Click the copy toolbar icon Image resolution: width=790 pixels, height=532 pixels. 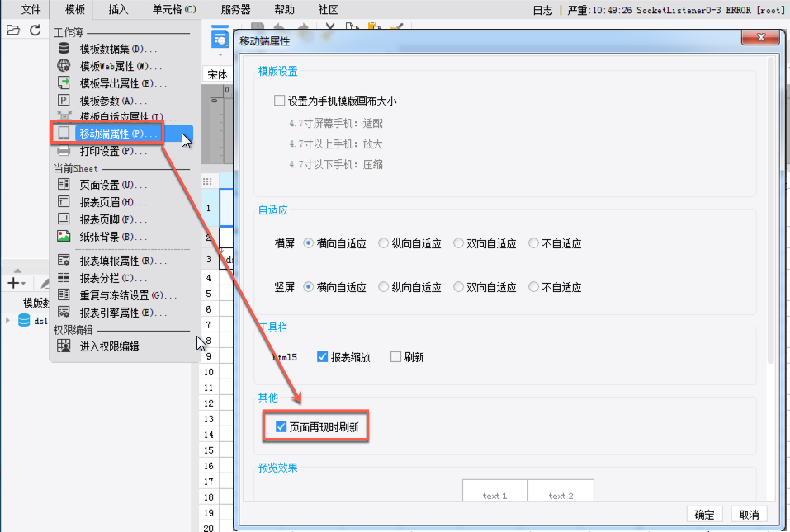(352, 26)
